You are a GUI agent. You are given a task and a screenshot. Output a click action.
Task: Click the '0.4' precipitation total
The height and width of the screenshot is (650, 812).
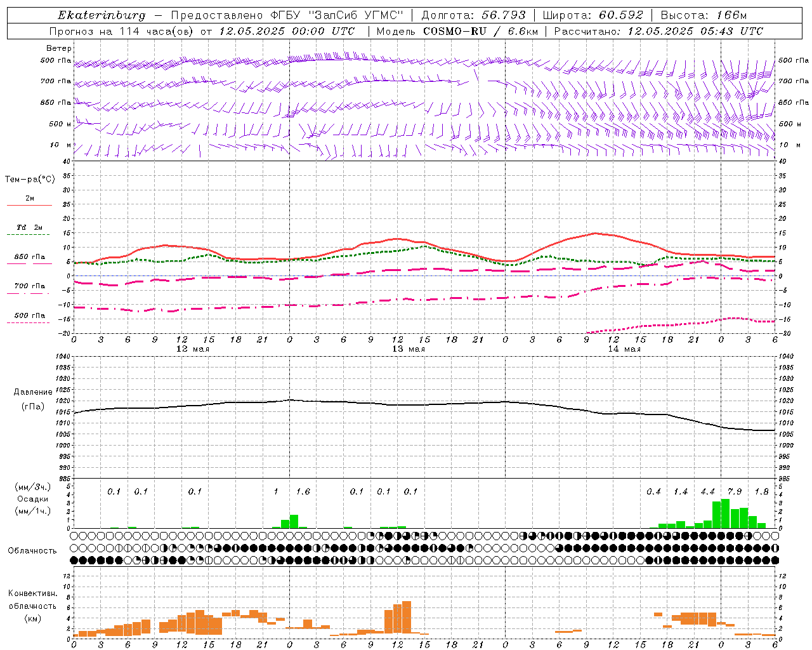coord(653,492)
